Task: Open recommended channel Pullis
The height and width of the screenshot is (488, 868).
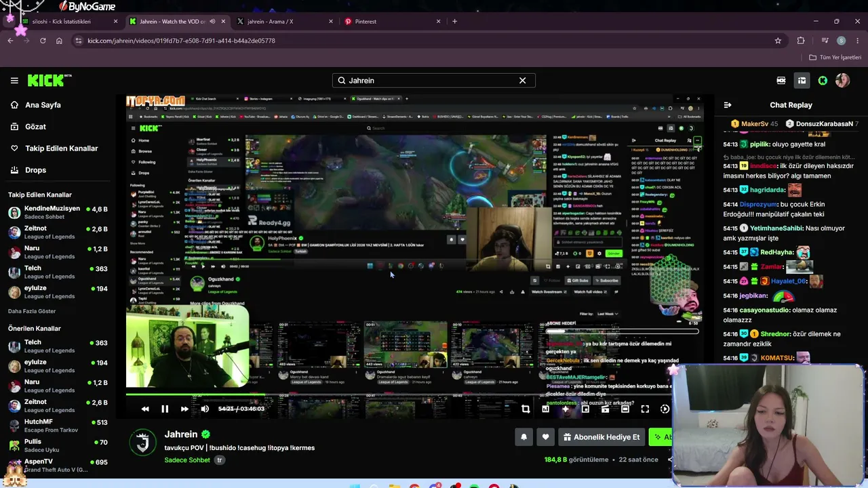Action: pos(57,445)
